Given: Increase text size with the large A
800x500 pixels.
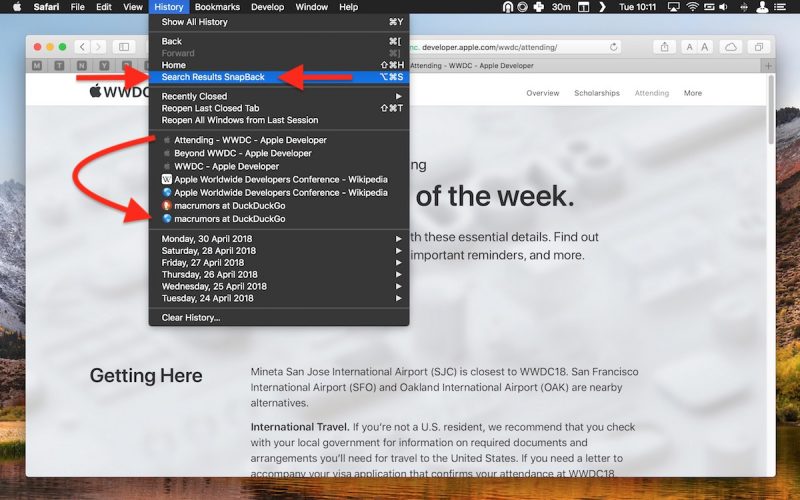Looking at the screenshot, I should [x=705, y=47].
